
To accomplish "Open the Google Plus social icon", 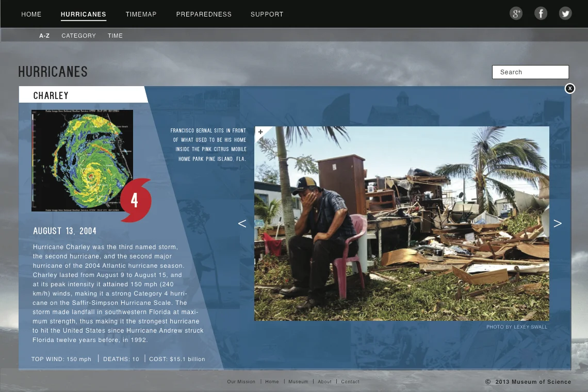I will click(x=516, y=14).
